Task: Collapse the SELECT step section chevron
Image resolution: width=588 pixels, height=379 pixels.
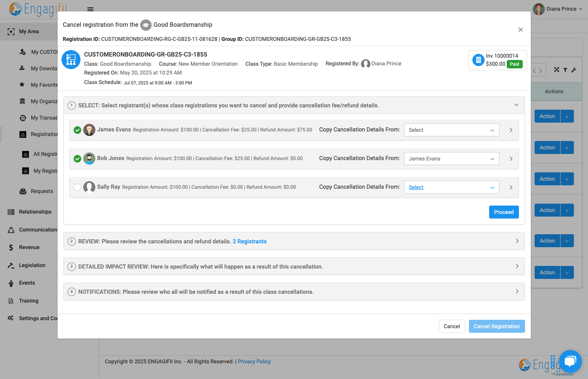Action: tap(516, 105)
